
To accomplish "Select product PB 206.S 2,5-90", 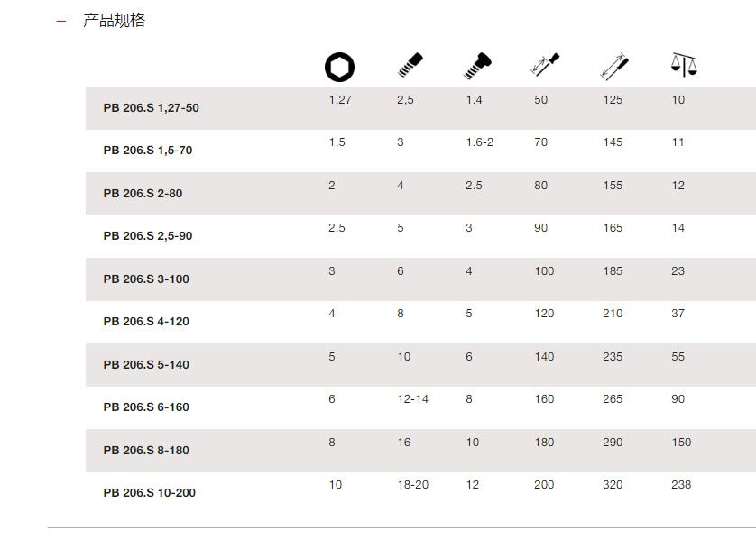I will click(148, 236).
